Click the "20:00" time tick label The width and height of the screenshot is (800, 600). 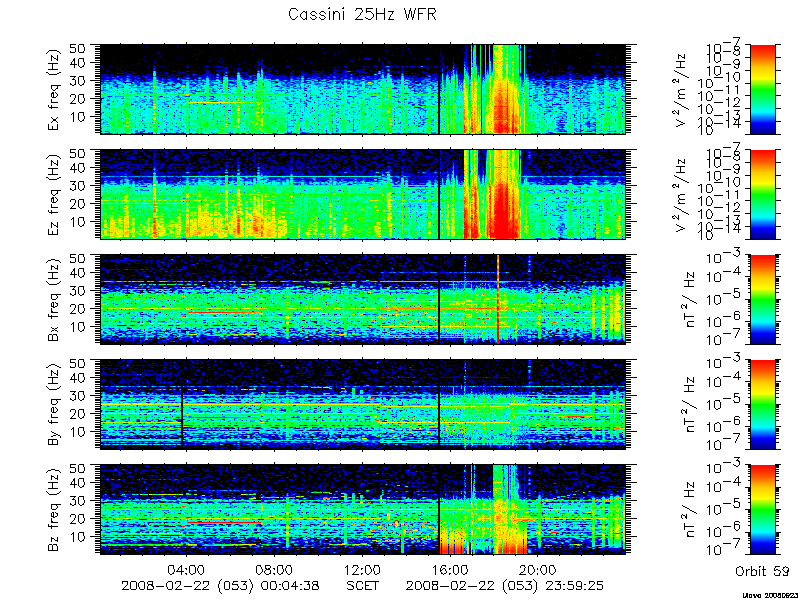tap(538, 569)
